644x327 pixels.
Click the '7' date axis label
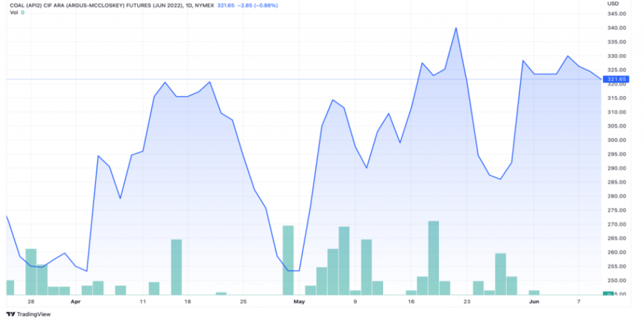point(579,302)
